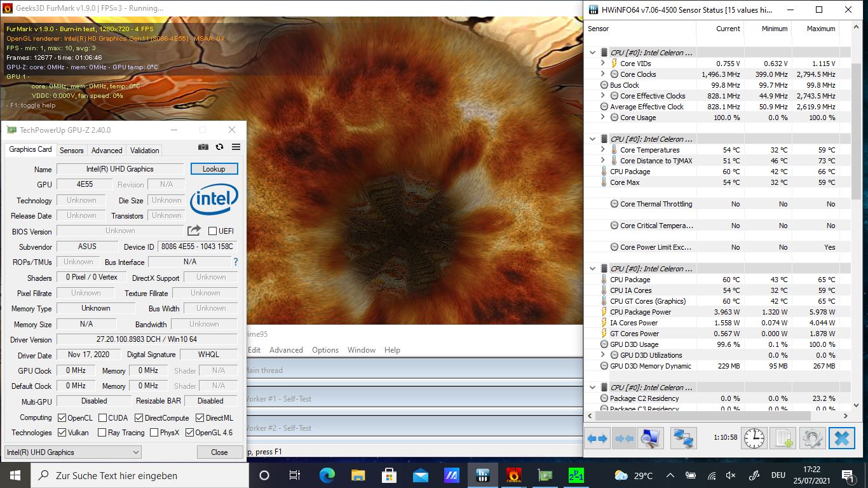
Task: Click HWiNFO taskbar icon
Action: pyautogui.click(x=483, y=475)
